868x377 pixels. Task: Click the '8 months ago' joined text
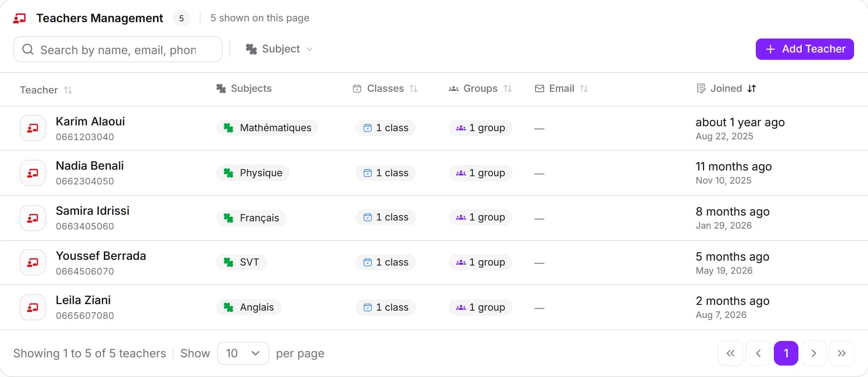tap(732, 211)
